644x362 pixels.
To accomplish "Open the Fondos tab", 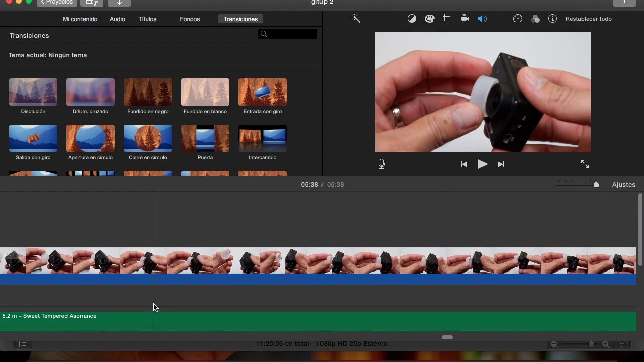I will [190, 19].
